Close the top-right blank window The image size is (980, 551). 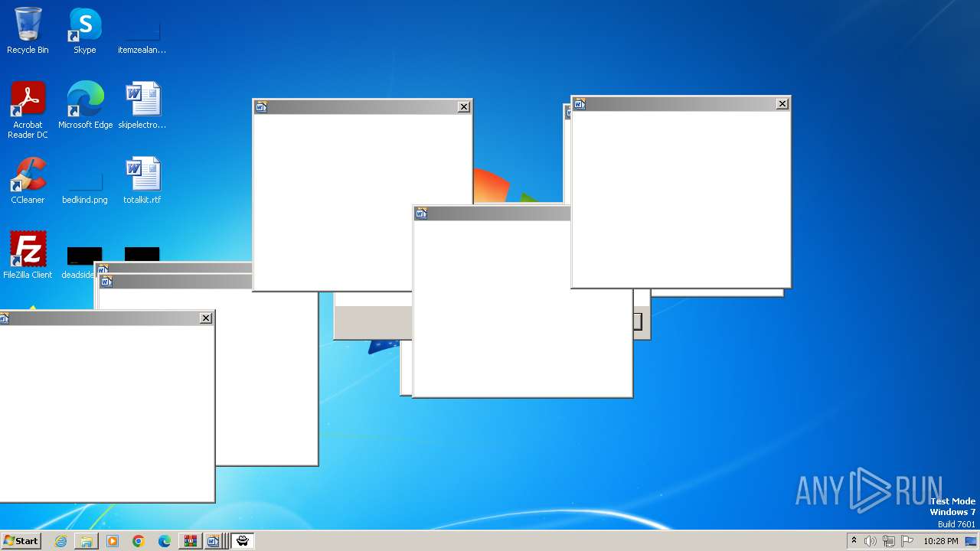tap(782, 104)
